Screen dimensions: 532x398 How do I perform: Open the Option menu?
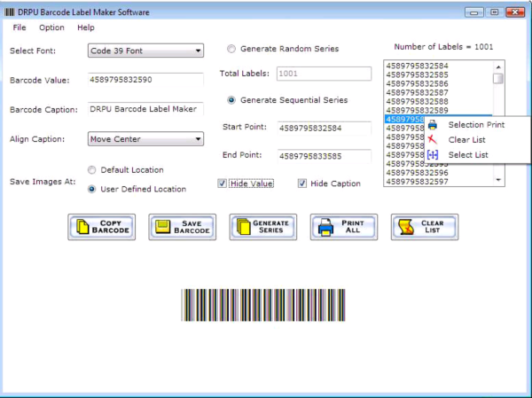point(51,27)
